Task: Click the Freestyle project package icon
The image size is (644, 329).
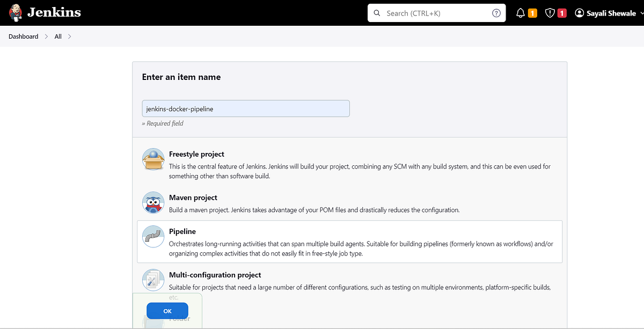Action: [x=153, y=158]
